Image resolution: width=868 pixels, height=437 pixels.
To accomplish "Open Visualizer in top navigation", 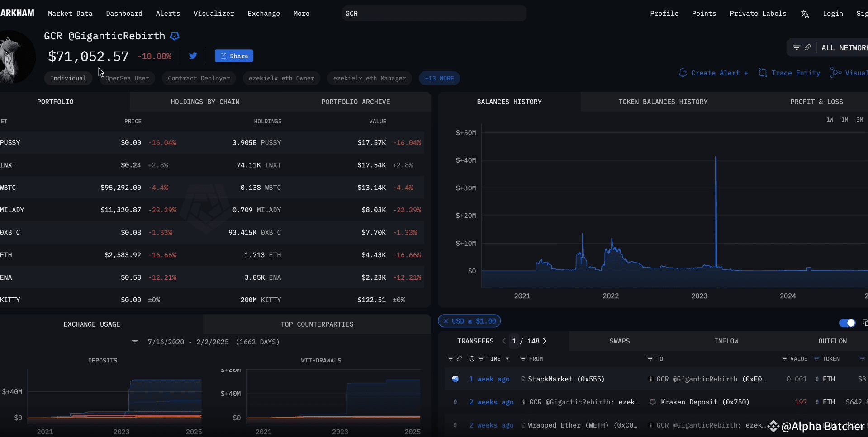I will pyautogui.click(x=214, y=14).
